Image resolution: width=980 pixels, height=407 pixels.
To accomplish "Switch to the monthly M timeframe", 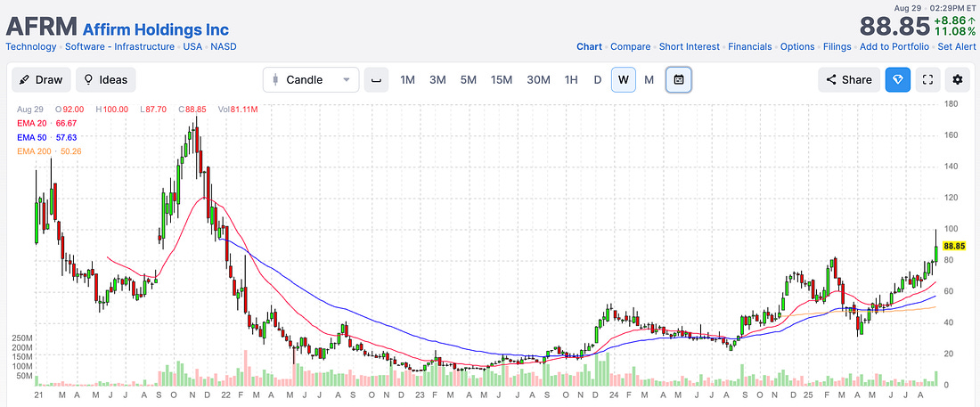I will tap(649, 80).
